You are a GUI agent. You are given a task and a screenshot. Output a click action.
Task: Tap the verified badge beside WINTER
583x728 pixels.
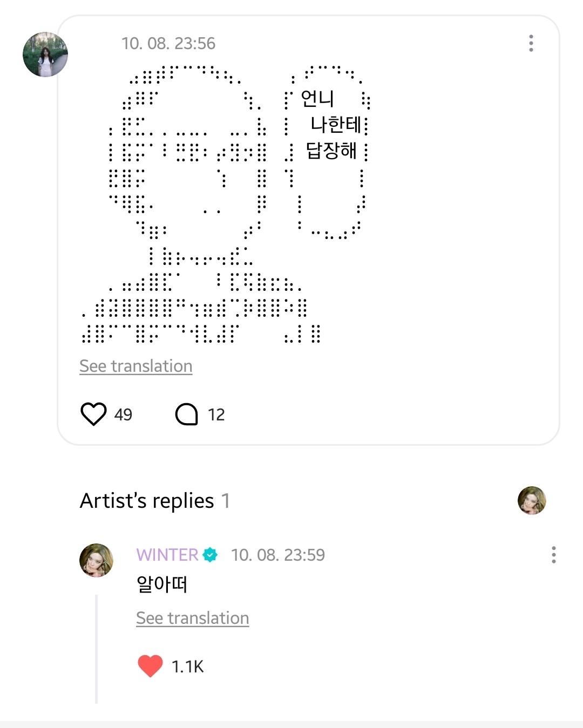click(x=210, y=555)
